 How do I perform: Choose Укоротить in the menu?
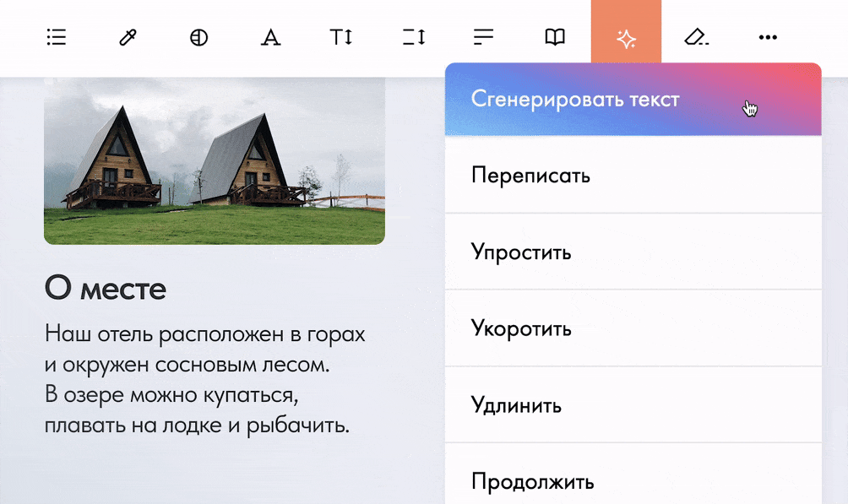pos(633,328)
